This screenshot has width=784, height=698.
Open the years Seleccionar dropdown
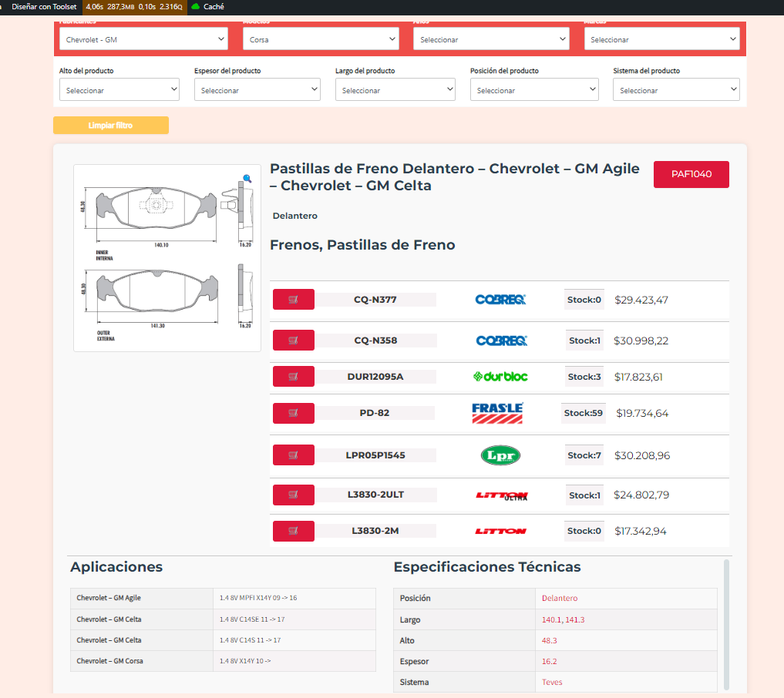pos(491,39)
